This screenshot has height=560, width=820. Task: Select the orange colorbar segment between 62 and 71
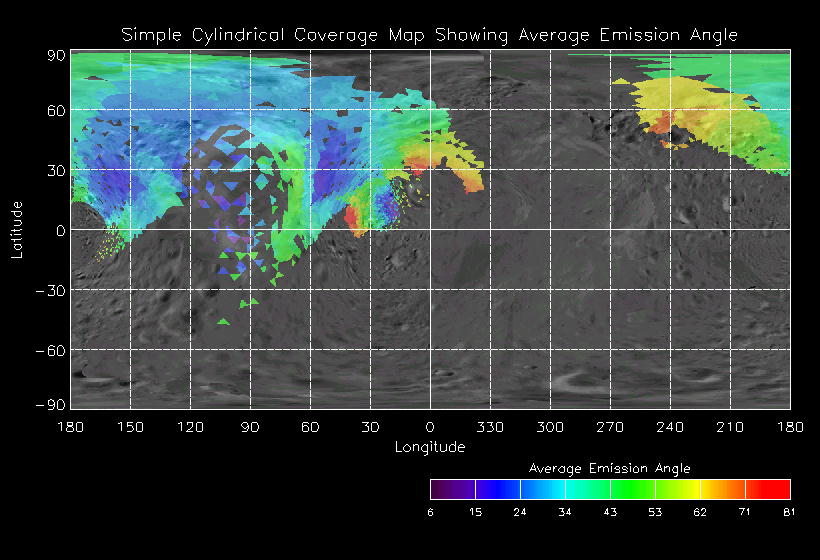(x=722, y=489)
